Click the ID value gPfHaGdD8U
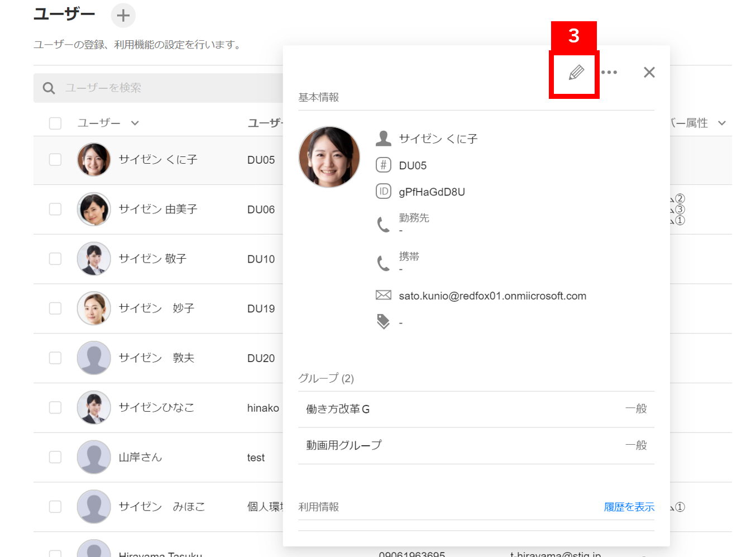The image size is (756, 557). [x=432, y=192]
